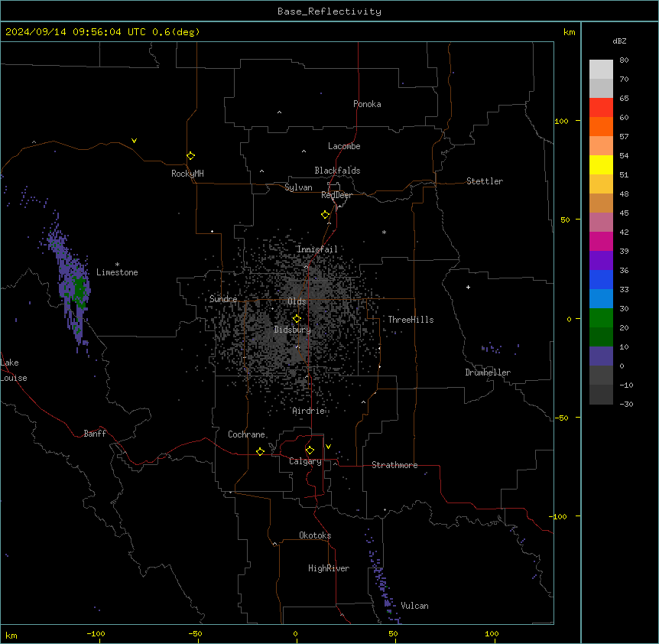Viewport: 659px width, 644px height.
Task: Click the -100 tick label on right axis
Action: pyautogui.click(x=559, y=516)
